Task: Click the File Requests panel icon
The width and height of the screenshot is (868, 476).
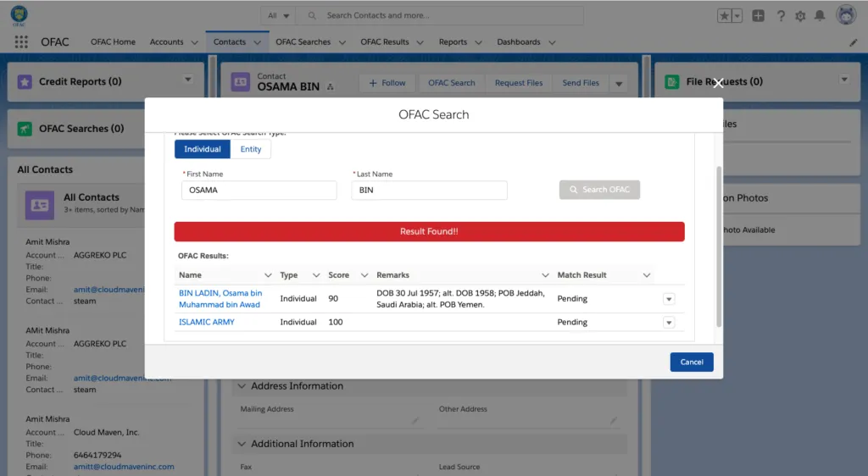Action: click(672, 82)
